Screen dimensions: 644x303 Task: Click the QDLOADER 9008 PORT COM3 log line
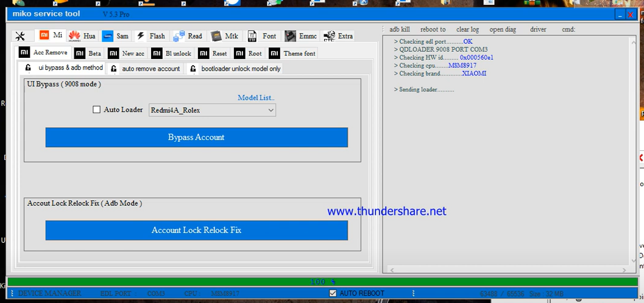pyautogui.click(x=441, y=50)
